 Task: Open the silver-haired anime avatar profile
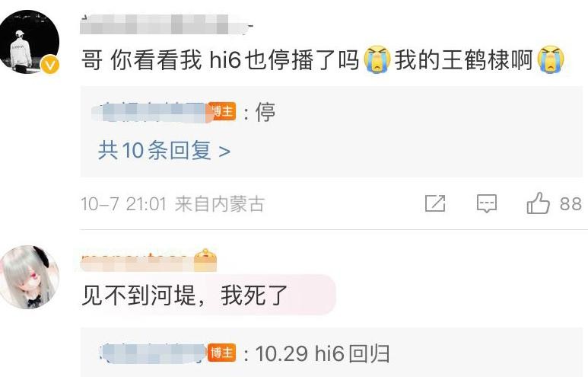click(x=30, y=277)
